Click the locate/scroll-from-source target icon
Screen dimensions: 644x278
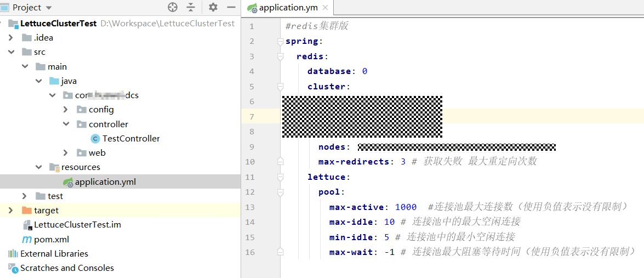pyautogui.click(x=173, y=7)
